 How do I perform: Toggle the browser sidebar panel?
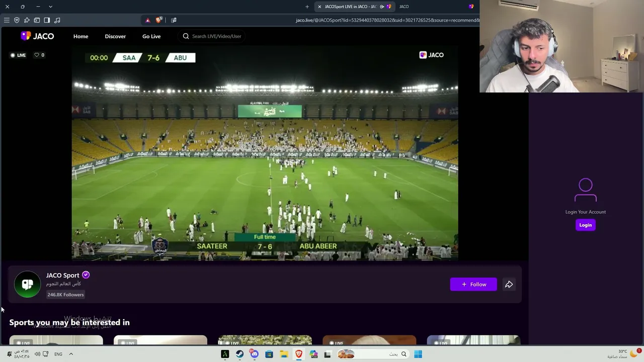click(47, 20)
